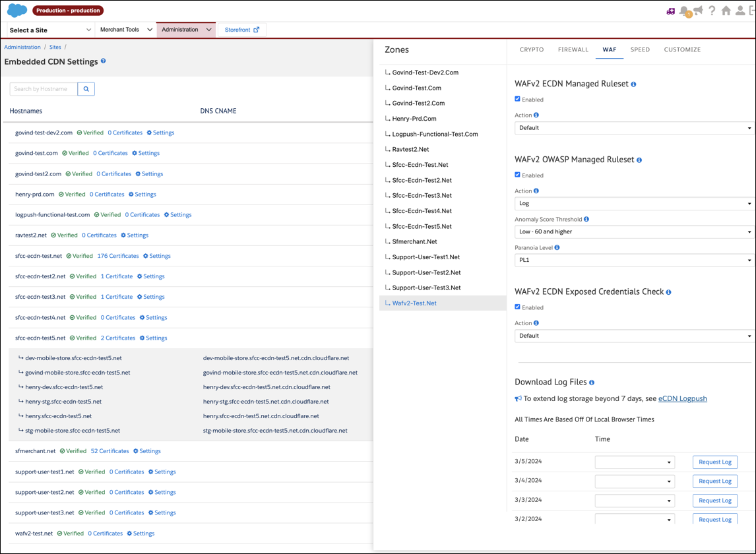Open Select a Site dropdown
Image resolution: width=756 pixels, height=554 pixels.
point(50,30)
